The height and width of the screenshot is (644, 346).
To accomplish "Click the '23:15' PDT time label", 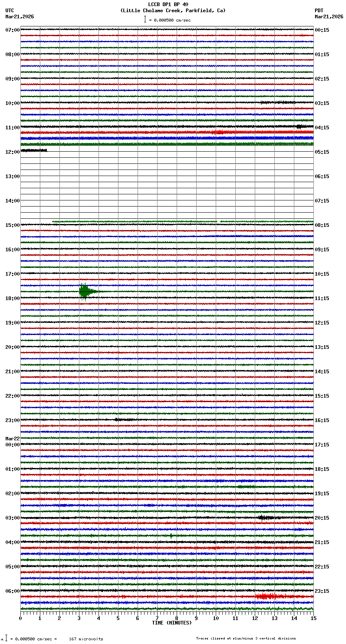I will (x=322, y=591).
